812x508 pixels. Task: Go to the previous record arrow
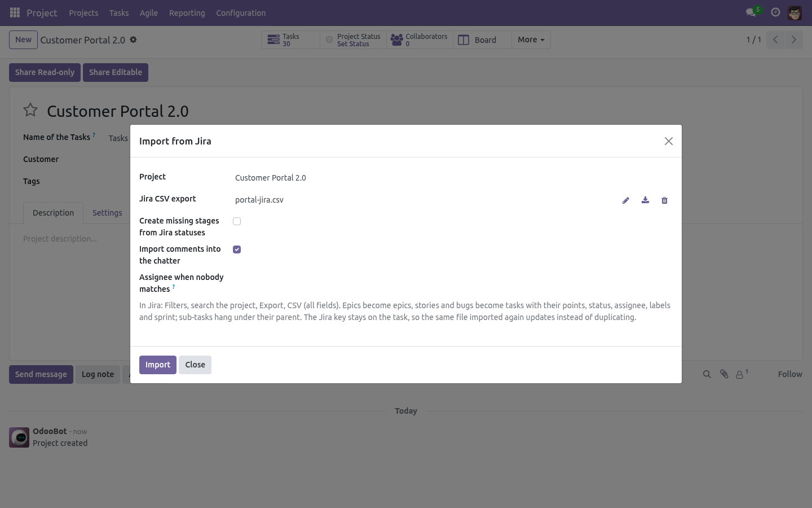tap(775, 40)
